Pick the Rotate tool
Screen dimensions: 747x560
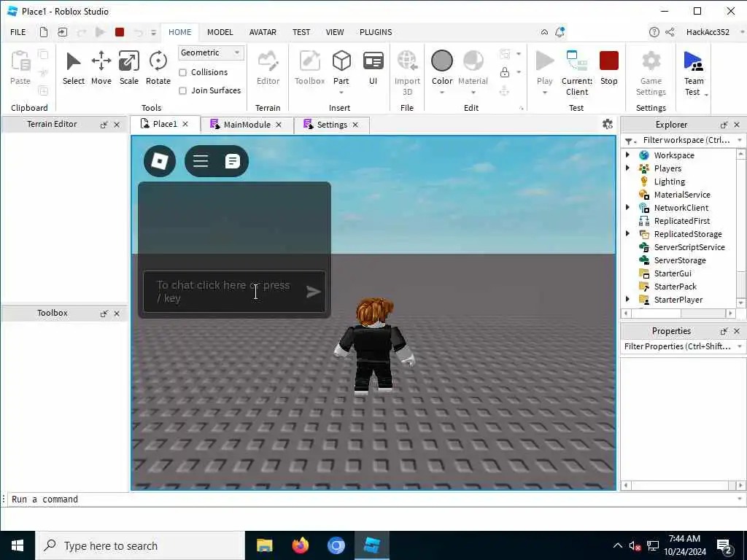[158, 68]
